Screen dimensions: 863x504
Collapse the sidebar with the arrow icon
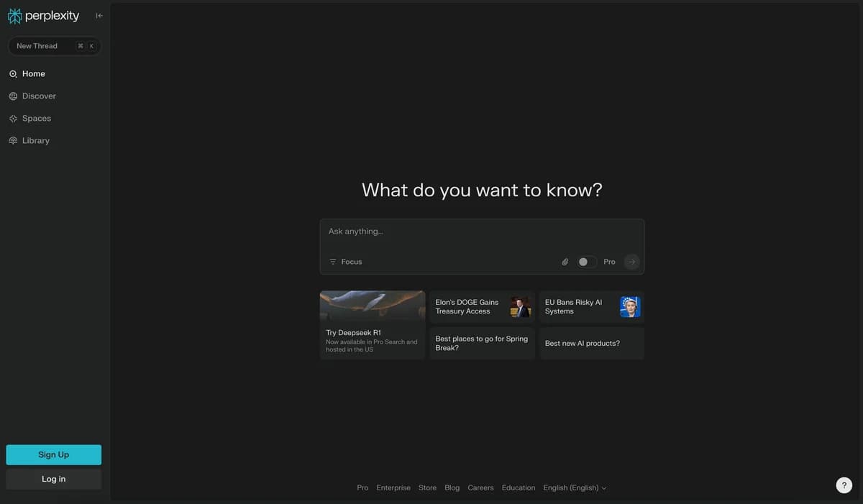click(99, 16)
